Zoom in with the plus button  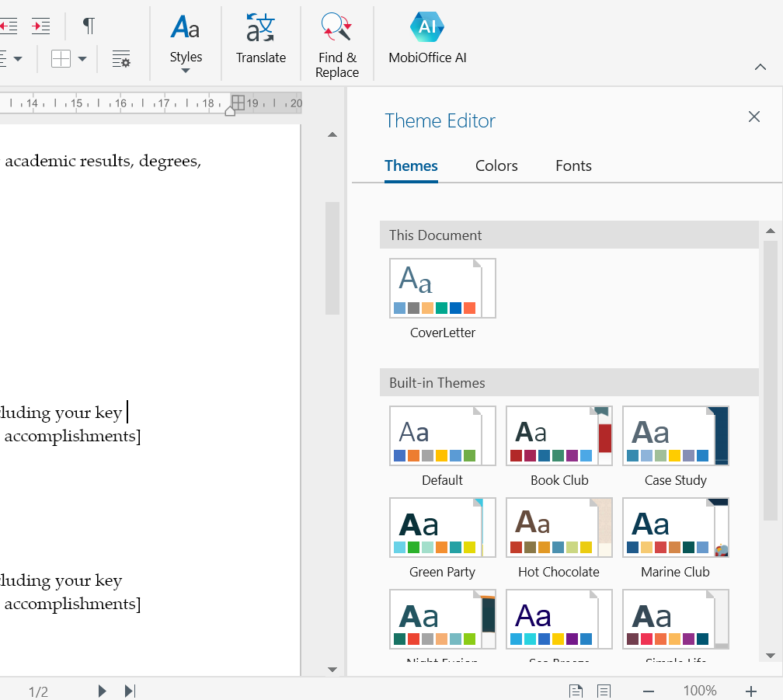tap(751, 691)
